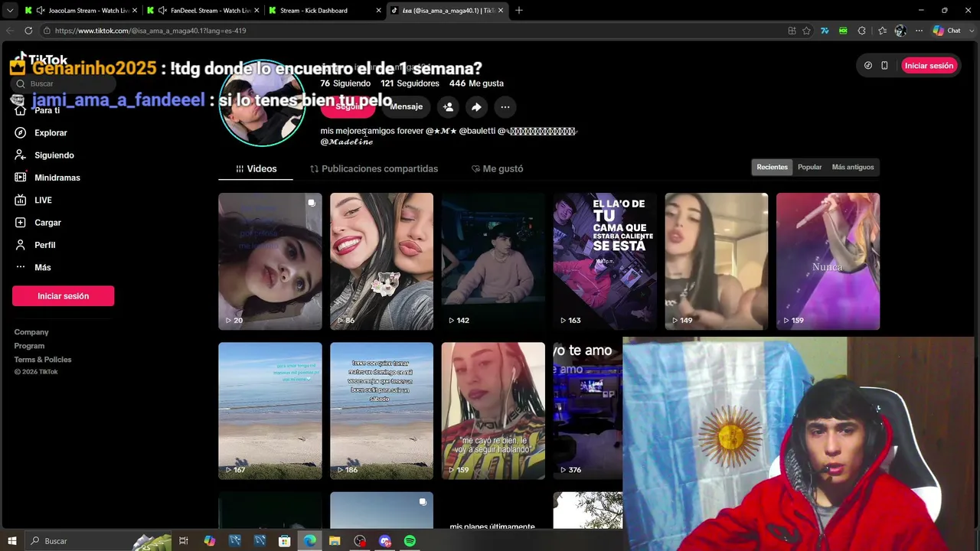This screenshot has height=551, width=980.
Task: Switch to the Videos tab
Action: click(256, 168)
